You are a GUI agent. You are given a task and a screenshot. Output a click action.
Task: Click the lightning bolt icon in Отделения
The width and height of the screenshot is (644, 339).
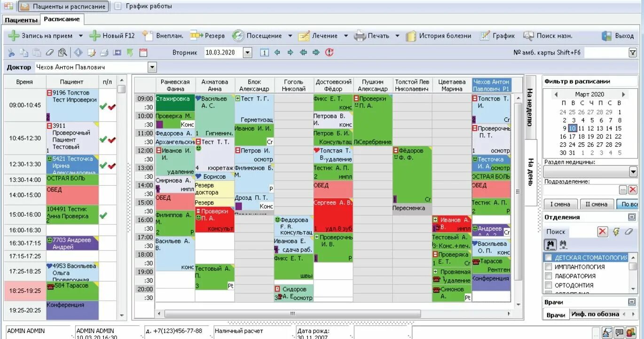tap(616, 231)
